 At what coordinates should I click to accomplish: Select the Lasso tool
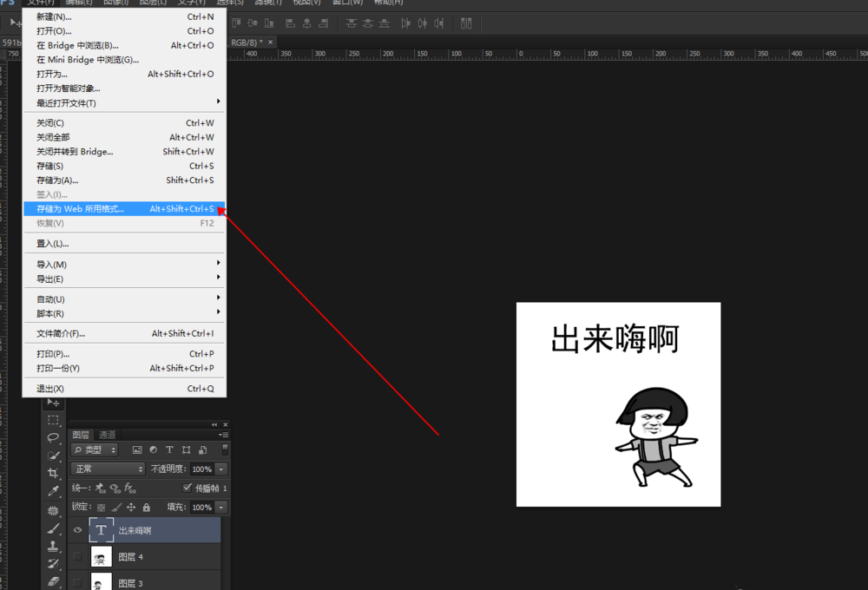point(53,437)
